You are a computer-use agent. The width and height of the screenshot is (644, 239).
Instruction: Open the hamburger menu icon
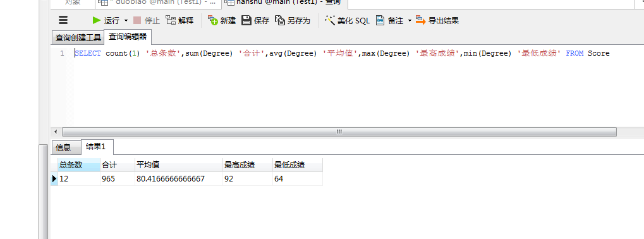63,20
